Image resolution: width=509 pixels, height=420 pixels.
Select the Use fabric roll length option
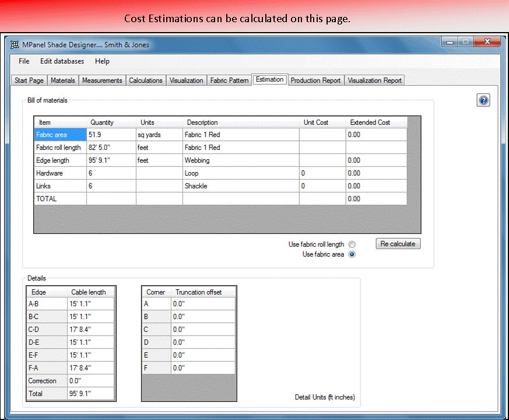(x=352, y=244)
